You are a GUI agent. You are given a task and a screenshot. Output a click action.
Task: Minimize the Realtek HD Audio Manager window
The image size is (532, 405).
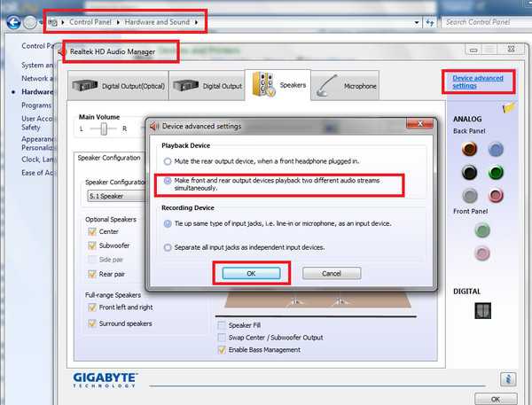pyautogui.click(x=473, y=51)
